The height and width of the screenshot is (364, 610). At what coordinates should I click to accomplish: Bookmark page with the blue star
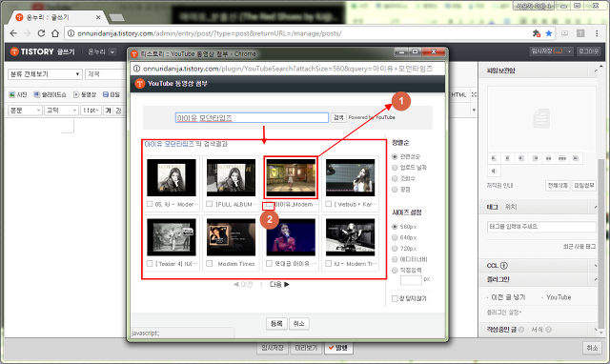click(x=549, y=33)
